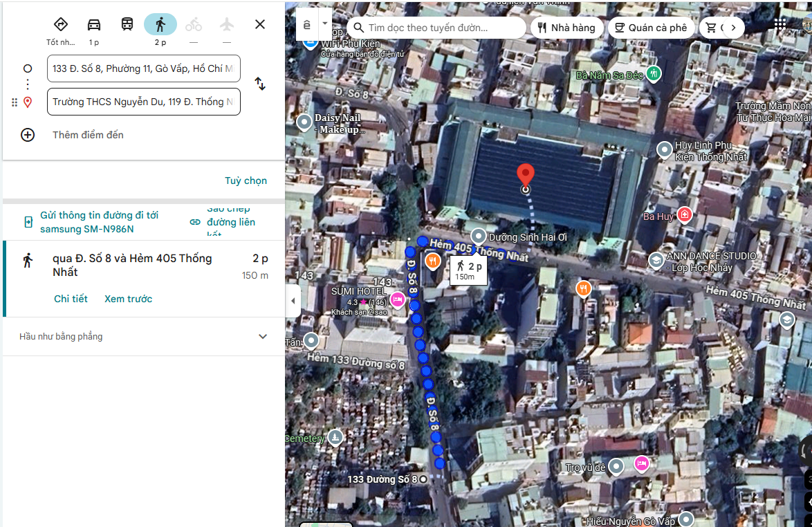
Task: Expand the 'Hầu như bằng phẳng' elevation section
Action: (262, 337)
